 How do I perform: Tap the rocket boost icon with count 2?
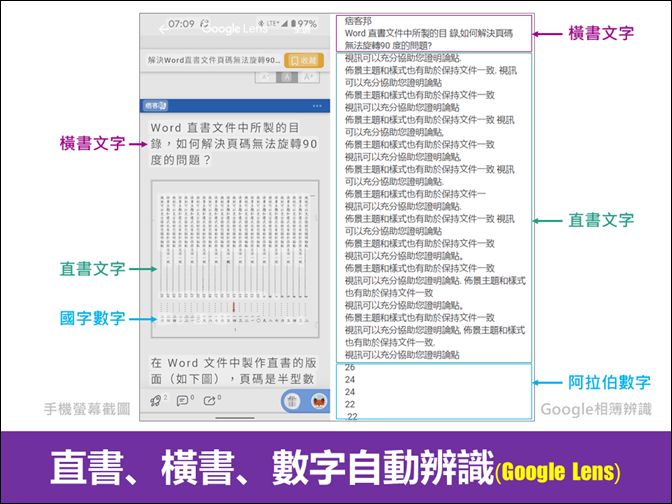click(x=155, y=401)
